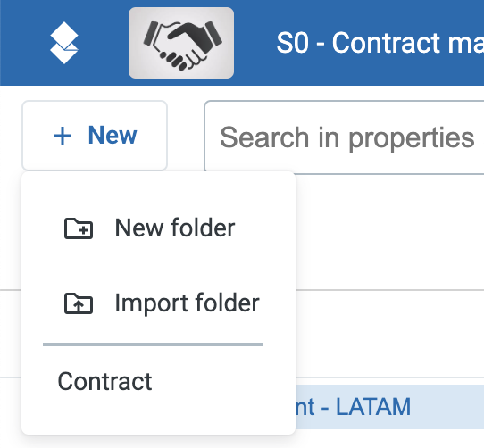Select Contract from the New dropdown
The image size is (484, 448).
coord(158,382)
